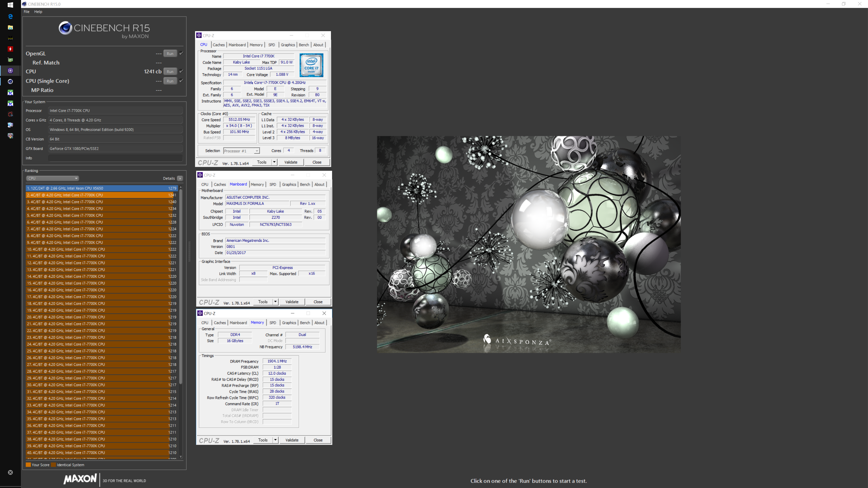Open Graphics tab in Memory CPU-Z window
Viewport: 868px width, 488px height.
pyautogui.click(x=289, y=323)
